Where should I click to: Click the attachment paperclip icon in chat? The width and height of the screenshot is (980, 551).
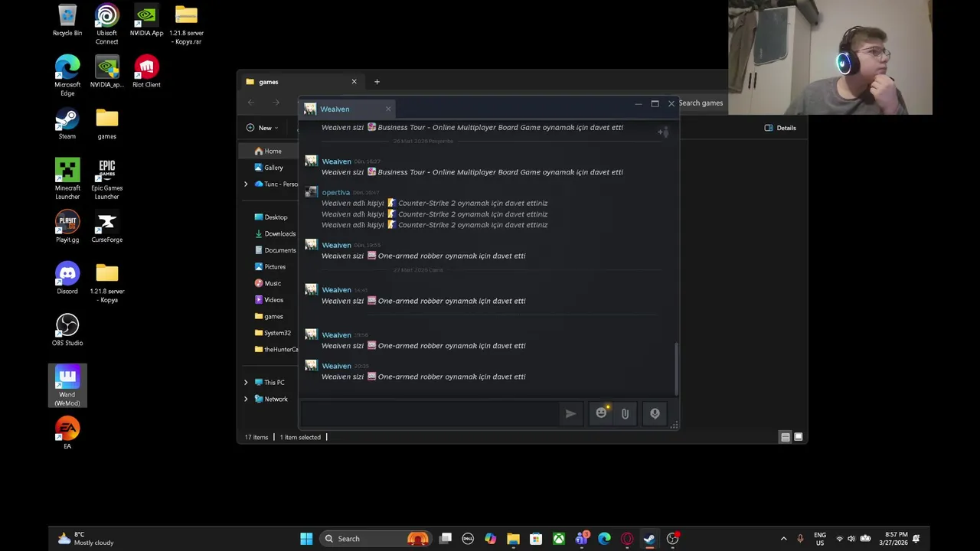pyautogui.click(x=625, y=413)
